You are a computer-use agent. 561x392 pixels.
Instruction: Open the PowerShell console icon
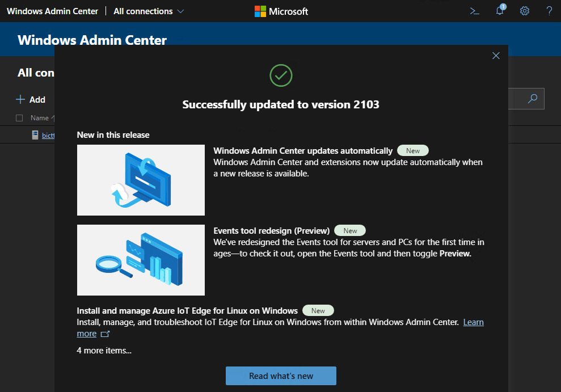[x=474, y=11]
